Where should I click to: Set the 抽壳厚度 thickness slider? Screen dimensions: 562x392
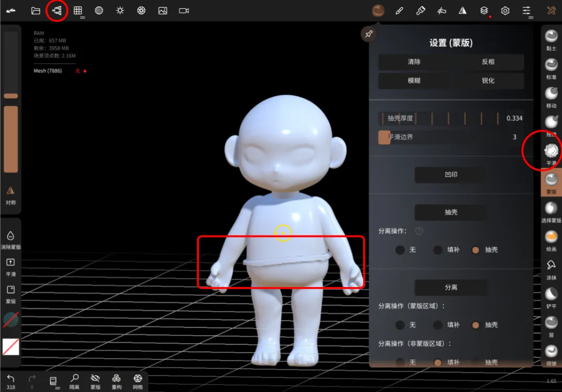(451, 118)
